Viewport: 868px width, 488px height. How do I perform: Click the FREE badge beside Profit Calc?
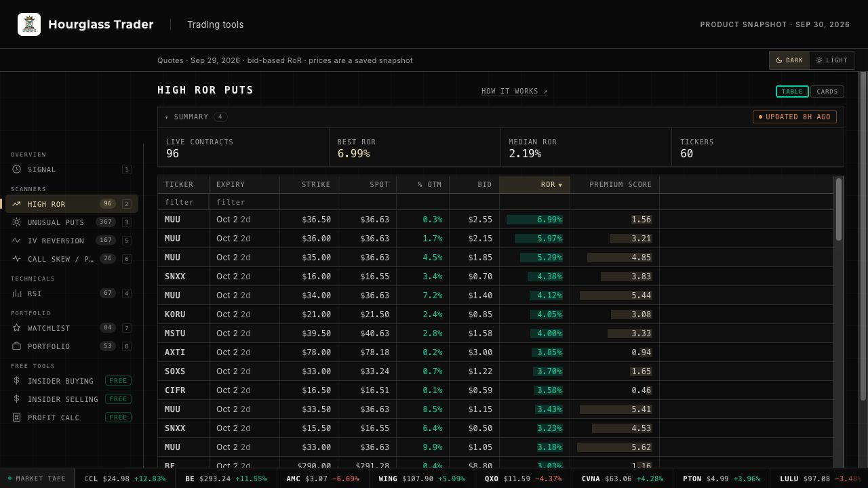coord(118,418)
